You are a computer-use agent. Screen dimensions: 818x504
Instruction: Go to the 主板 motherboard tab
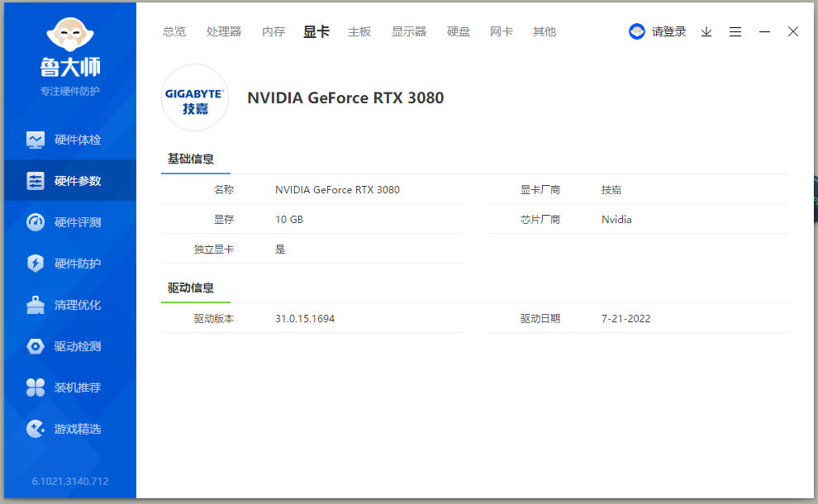[359, 32]
